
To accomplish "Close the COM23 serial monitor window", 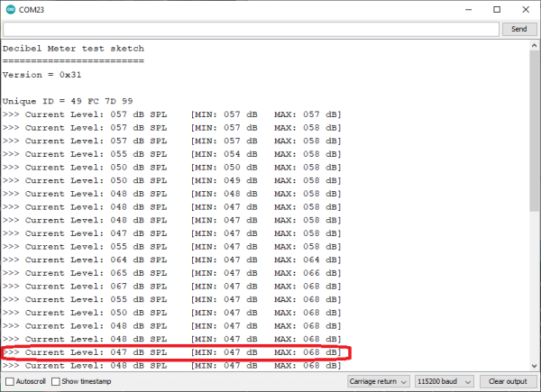I will (x=525, y=10).
